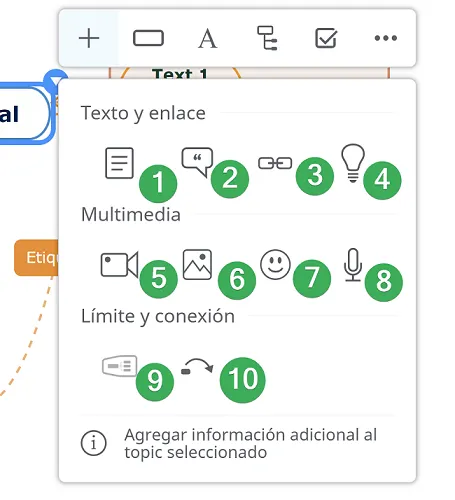Select the blue outlined topic node
The width and height of the screenshot is (455, 500).
[26, 113]
